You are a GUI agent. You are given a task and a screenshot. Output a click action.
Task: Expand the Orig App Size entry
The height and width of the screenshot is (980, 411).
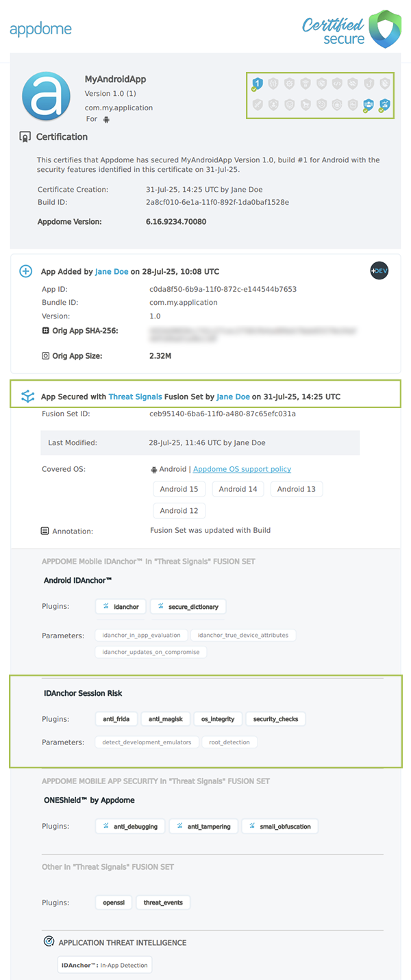pyautogui.click(x=44, y=355)
